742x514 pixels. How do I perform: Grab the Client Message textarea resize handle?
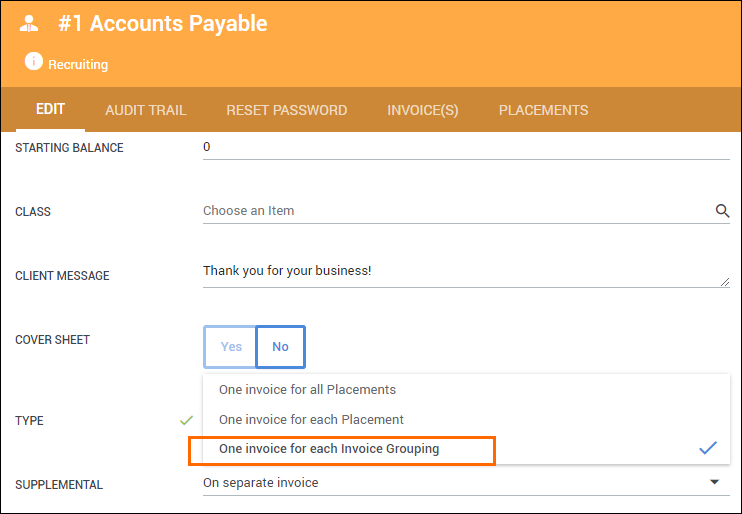(x=725, y=282)
